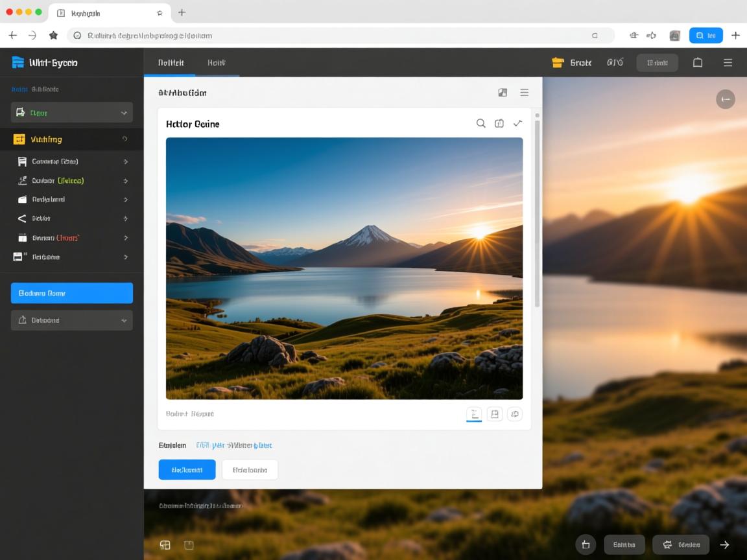Viewport: 747px width, 560px height.
Task: Click the mountain lake photo preview
Action: (x=344, y=268)
